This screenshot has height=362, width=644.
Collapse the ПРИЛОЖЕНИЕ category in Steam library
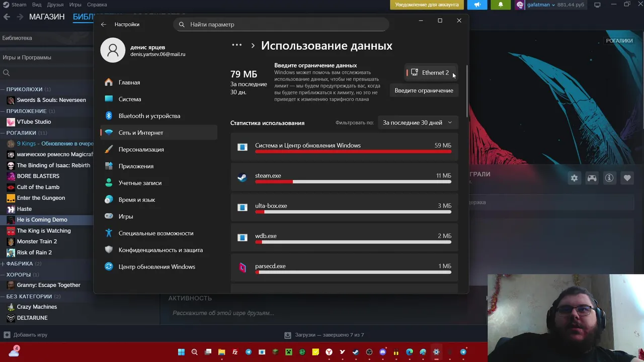click(x=3, y=111)
